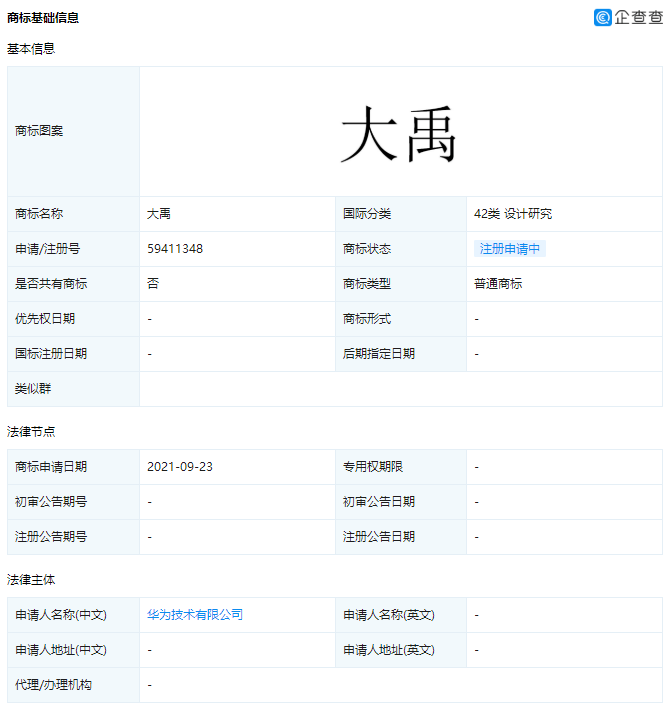Click the 商标基础信息 page heading

pos(43,18)
